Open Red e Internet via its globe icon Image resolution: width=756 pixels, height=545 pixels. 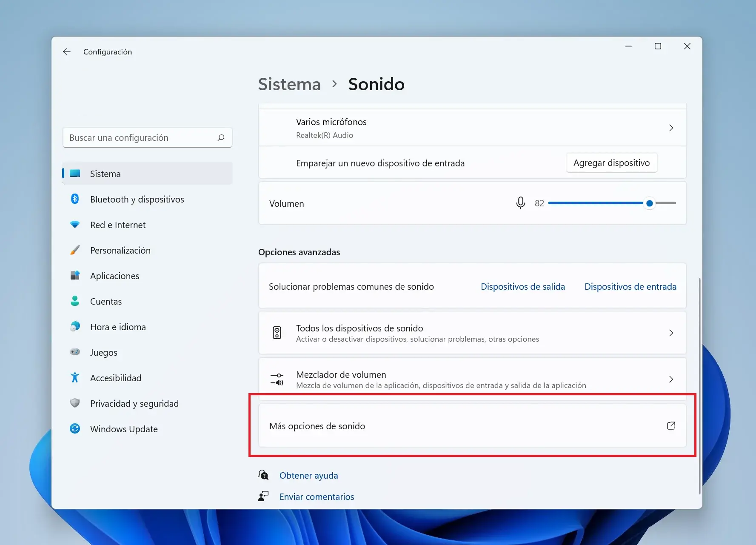tap(75, 225)
